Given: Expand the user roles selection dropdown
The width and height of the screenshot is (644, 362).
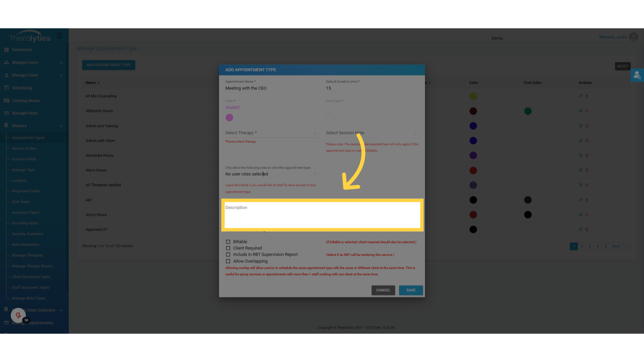Looking at the screenshot, I should point(271,174).
